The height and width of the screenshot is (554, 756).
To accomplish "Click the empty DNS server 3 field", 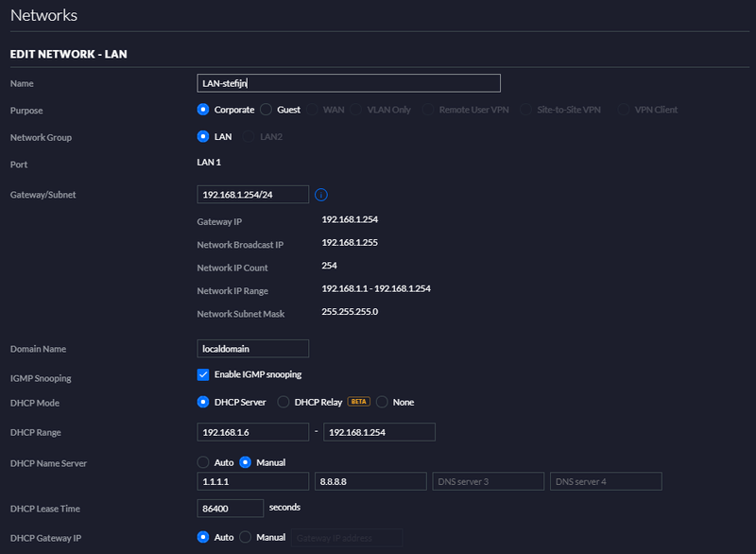I will pos(488,481).
